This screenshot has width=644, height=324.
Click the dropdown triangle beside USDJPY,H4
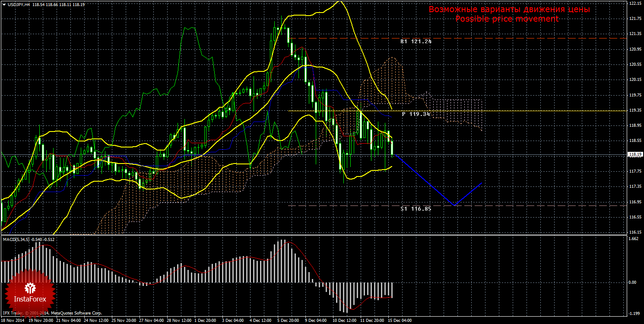click(3, 4)
